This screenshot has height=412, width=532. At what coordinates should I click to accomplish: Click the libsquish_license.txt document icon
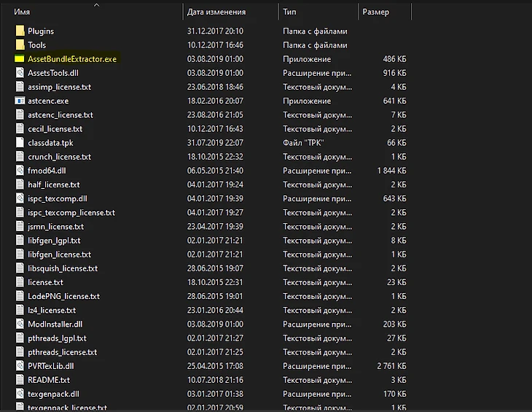pos(20,268)
